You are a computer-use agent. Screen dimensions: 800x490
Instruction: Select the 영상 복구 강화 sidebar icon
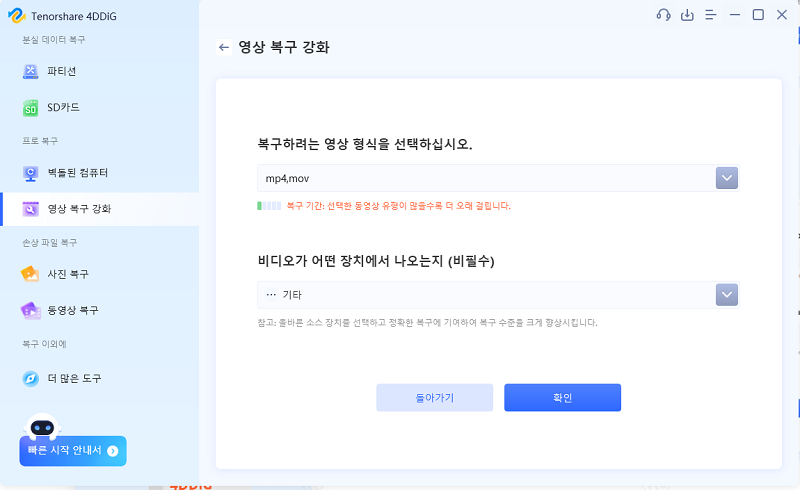(31, 209)
